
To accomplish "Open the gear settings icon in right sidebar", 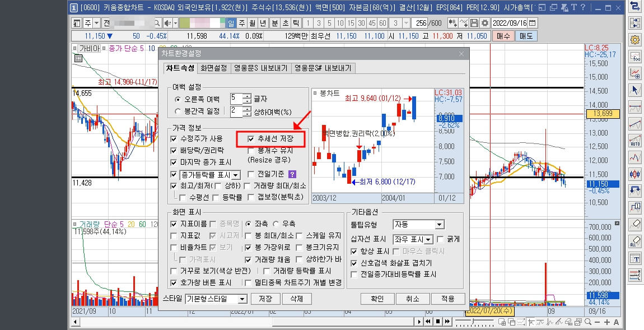I will [635, 40].
